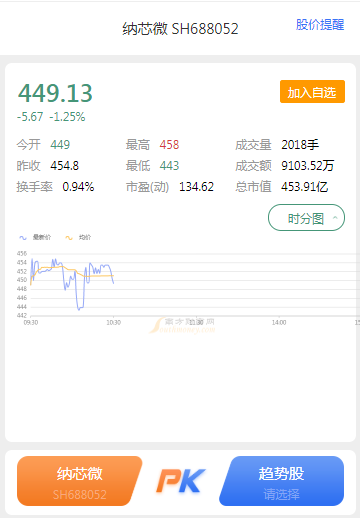Toggle the latest price legend line icon
Viewport: 360px width, 518px height.
click(23, 238)
